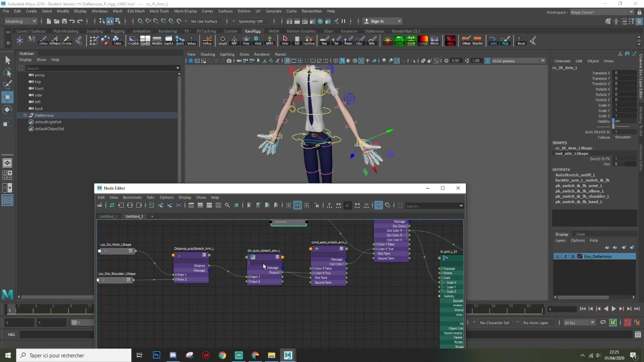Click the Folc follicle shelf icon
644x362 pixels.
click(x=506, y=41)
